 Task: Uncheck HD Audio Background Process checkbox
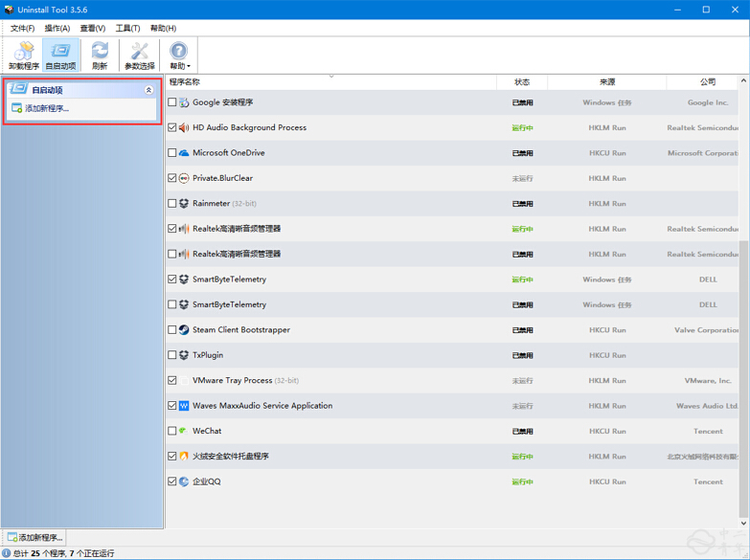tap(172, 127)
